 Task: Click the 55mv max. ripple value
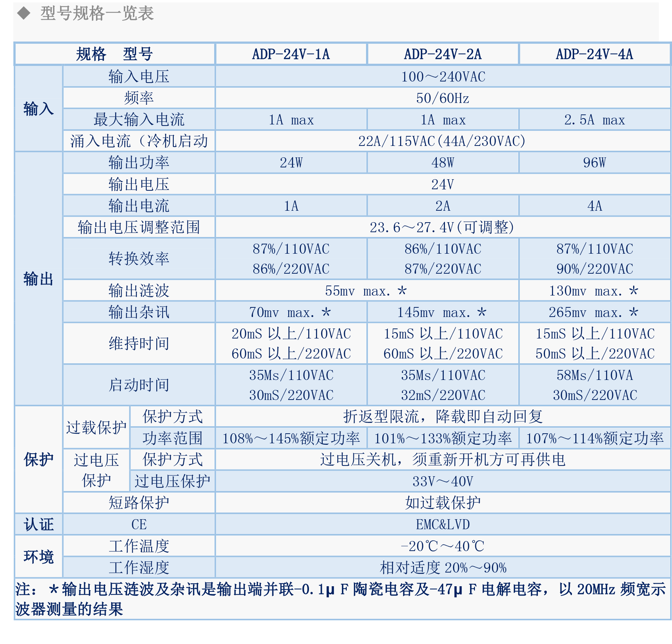(366, 291)
